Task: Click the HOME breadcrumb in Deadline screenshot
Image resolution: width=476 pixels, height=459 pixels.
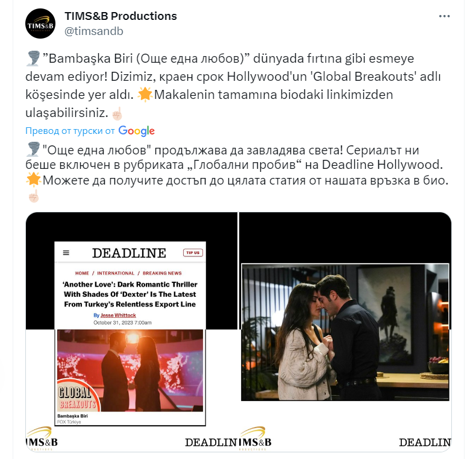Action: click(x=82, y=273)
